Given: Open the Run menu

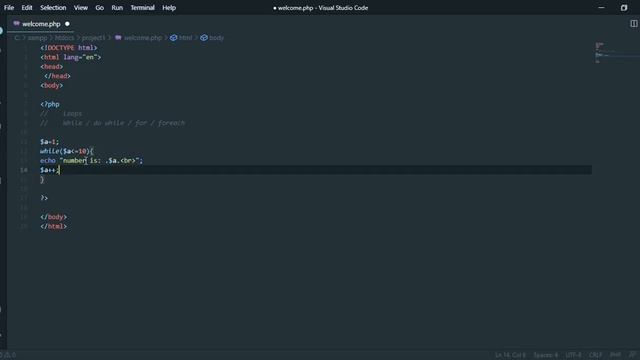Looking at the screenshot, I should [x=117, y=8].
